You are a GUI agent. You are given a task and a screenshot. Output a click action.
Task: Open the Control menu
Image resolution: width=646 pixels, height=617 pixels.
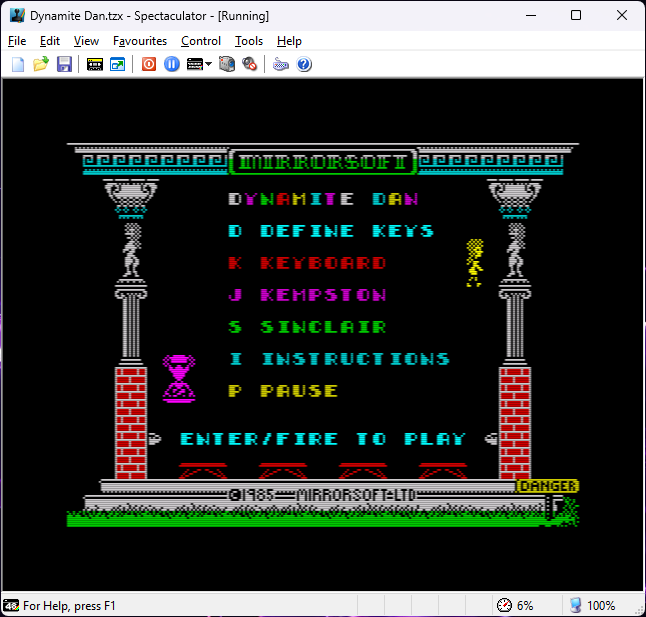coord(201,41)
